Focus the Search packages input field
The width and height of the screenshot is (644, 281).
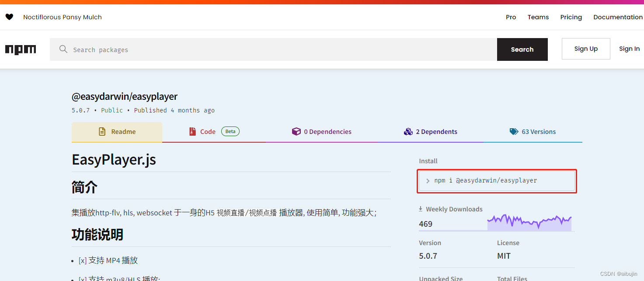pyautogui.click(x=273, y=49)
